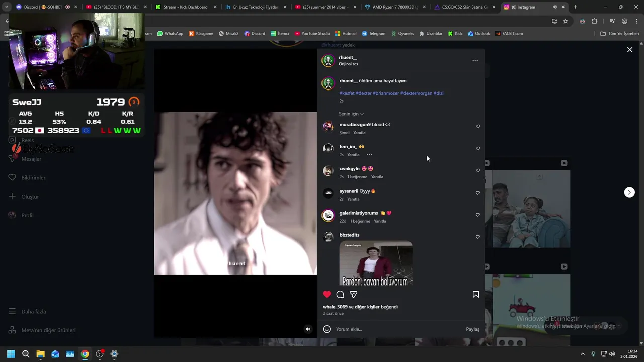Image resolution: width=644 pixels, height=362 pixels.
Task: Click the Paylaş post button
Action: [472, 329]
